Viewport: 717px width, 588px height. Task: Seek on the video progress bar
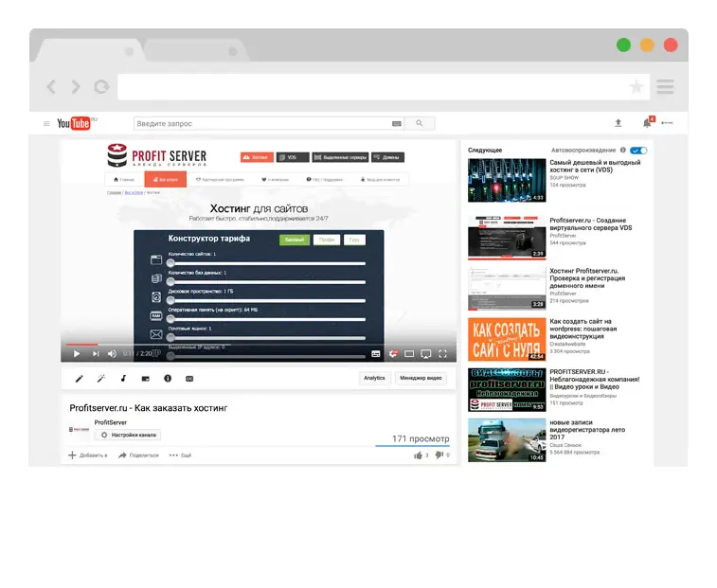coord(259,344)
